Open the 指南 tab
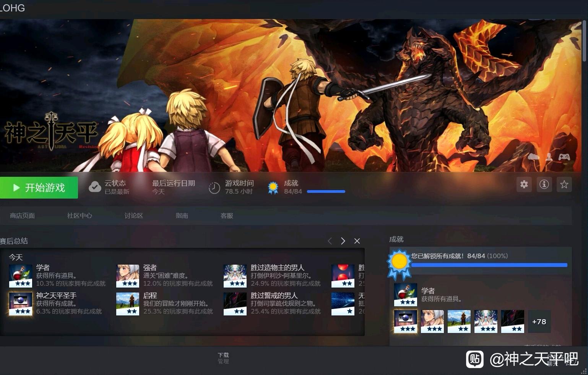The height and width of the screenshot is (375, 588). (x=182, y=216)
